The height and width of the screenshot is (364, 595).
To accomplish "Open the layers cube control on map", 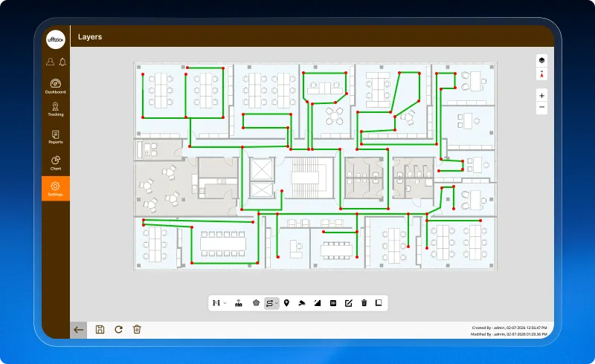I will coord(541,60).
